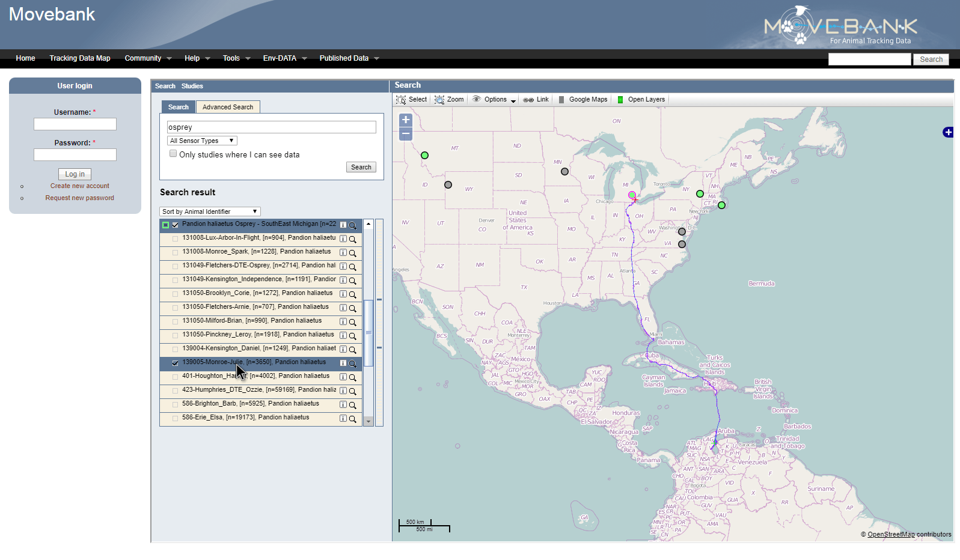Open Sort by Animal Identifier dropdown

pyautogui.click(x=210, y=212)
